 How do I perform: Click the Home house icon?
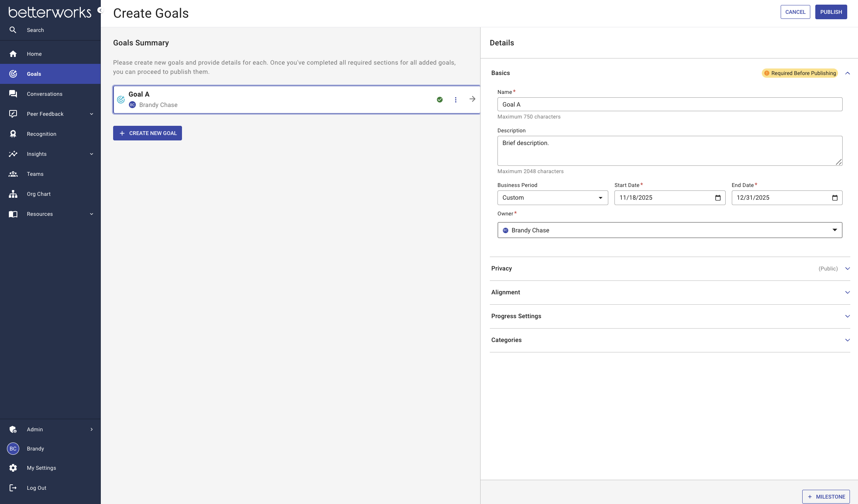pyautogui.click(x=13, y=54)
